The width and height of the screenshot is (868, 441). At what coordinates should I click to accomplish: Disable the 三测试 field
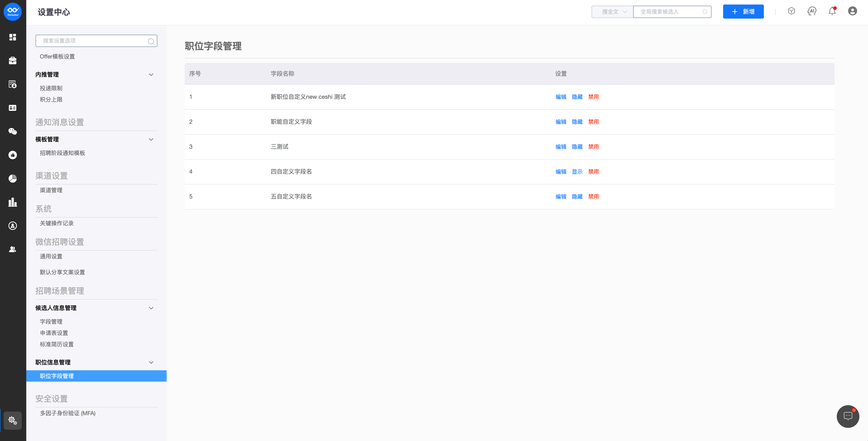point(593,147)
